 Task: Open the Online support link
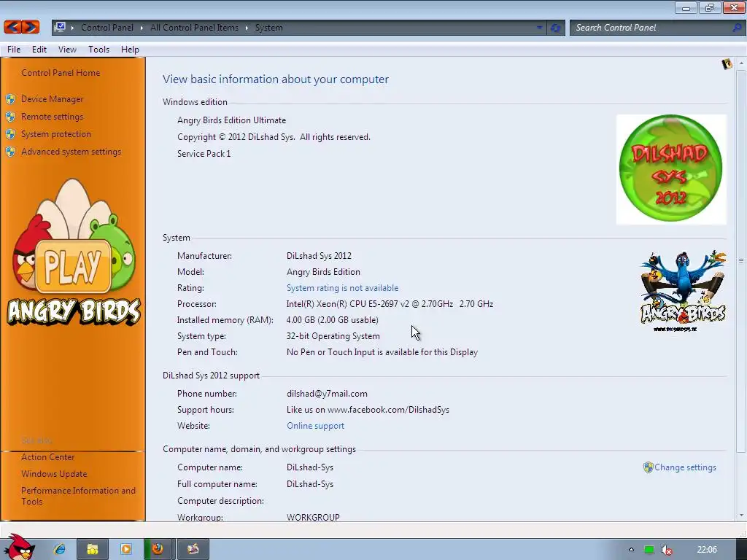[315, 426]
